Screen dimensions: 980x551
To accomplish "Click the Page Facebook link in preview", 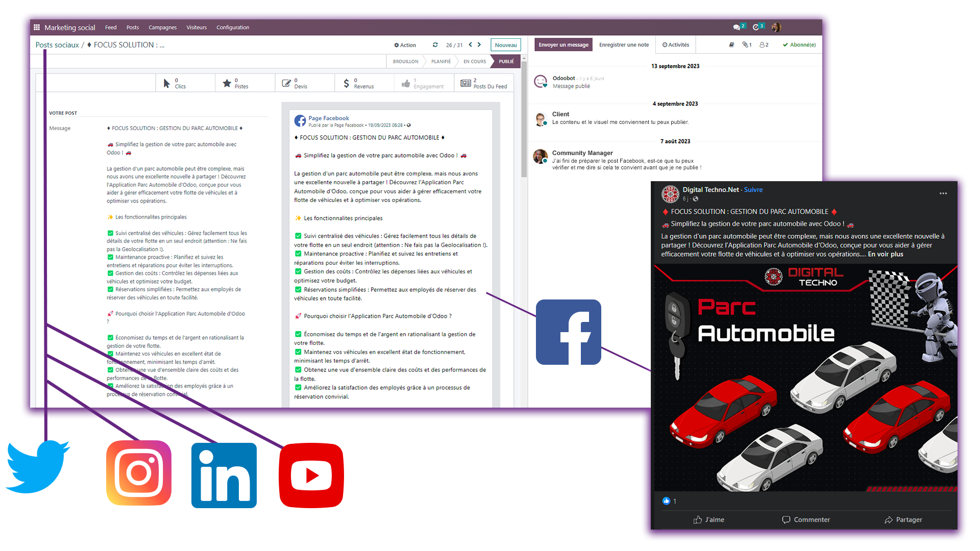I will click(329, 118).
